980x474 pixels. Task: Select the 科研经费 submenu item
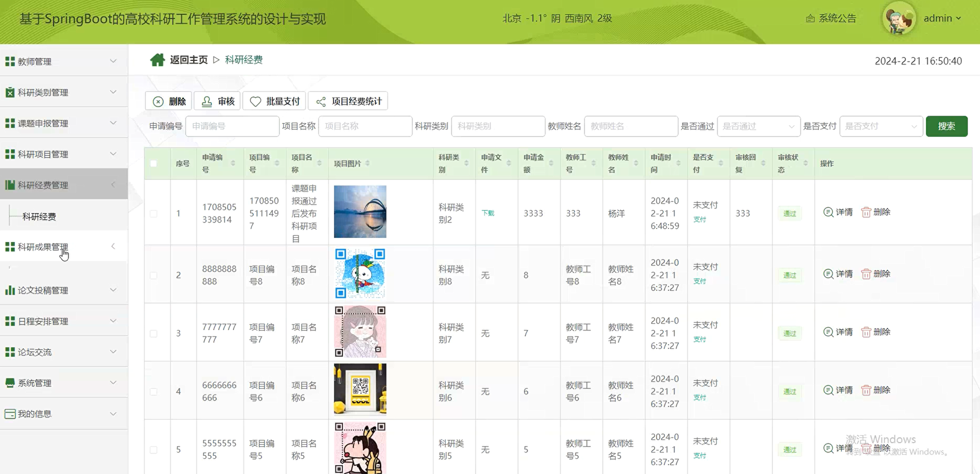[39, 217]
